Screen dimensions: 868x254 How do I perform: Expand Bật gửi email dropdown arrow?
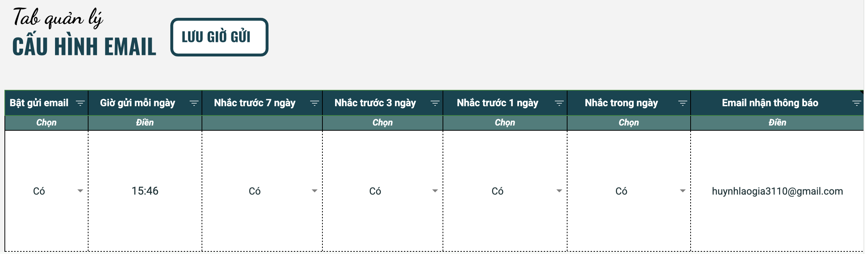[80, 191]
